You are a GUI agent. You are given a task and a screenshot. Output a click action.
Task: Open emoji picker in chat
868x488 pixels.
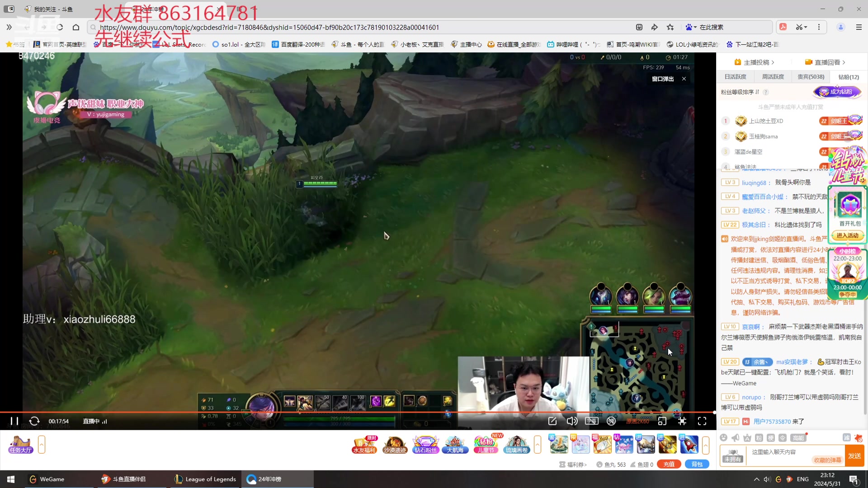pyautogui.click(x=724, y=437)
